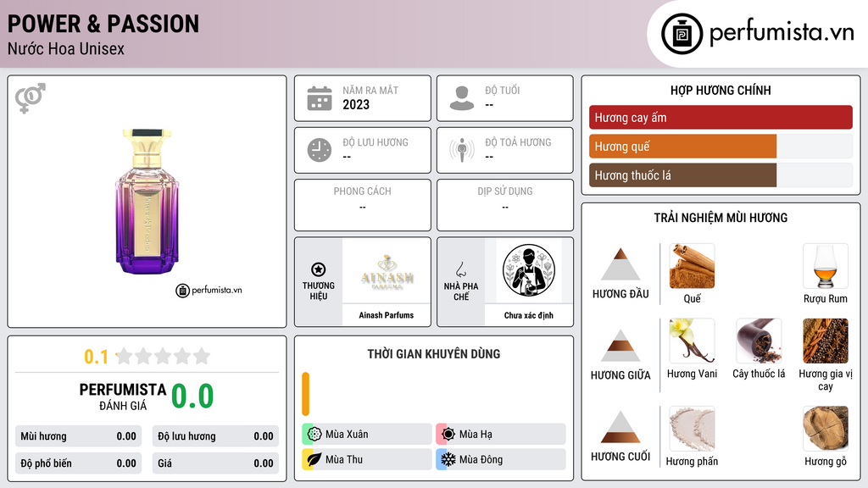The height and width of the screenshot is (488, 868).
Task: Click the Hương giữa pyramid icon
Action: point(620,346)
